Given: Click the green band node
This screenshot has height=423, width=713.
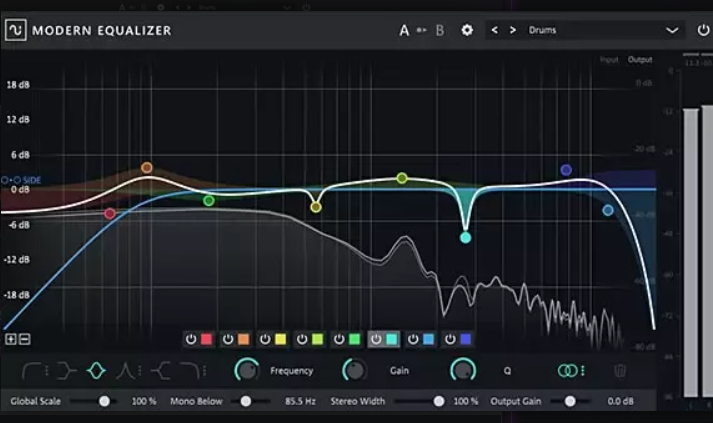Looking at the screenshot, I should (209, 201).
